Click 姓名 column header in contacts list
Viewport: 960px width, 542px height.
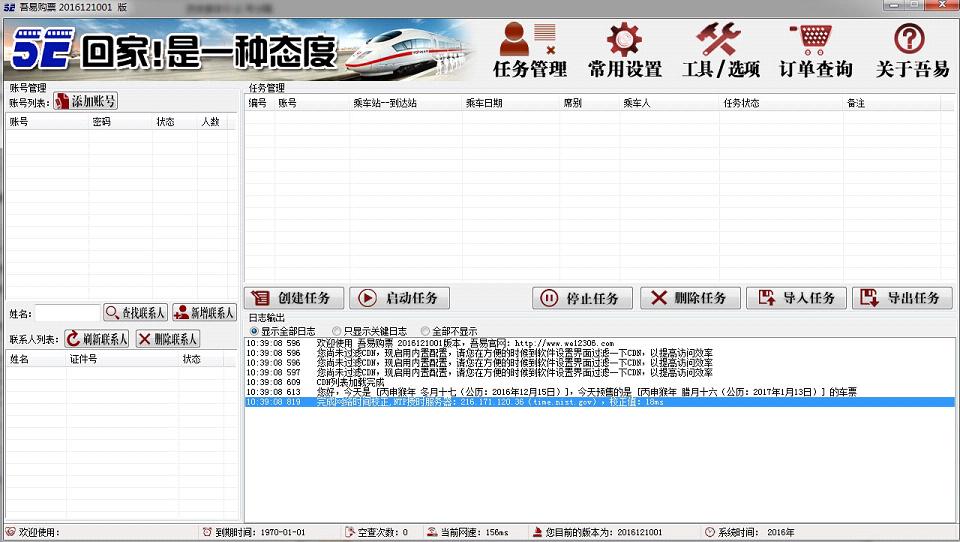point(36,359)
